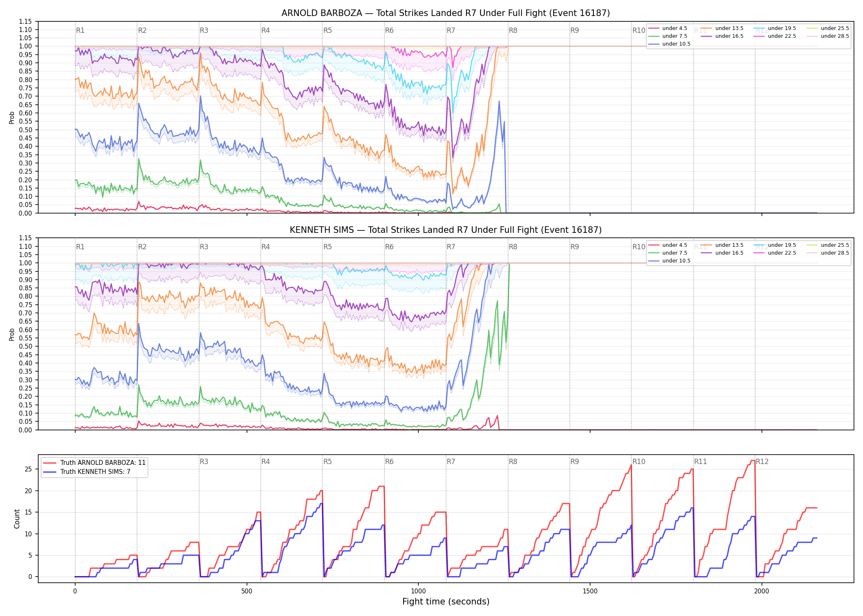Click the ARNOLD BARBOZA chart title

point(445,13)
